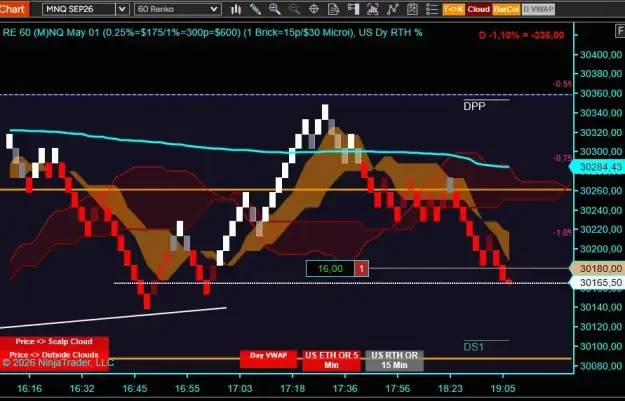The image size is (625, 401).
Task: Open the bar type chart style icon
Action: pyautogui.click(x=236, y=9)
